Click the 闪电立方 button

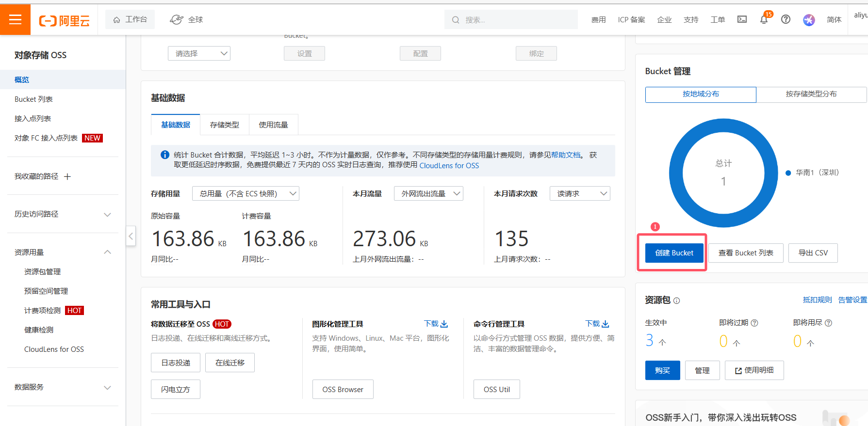coord(176,389)
